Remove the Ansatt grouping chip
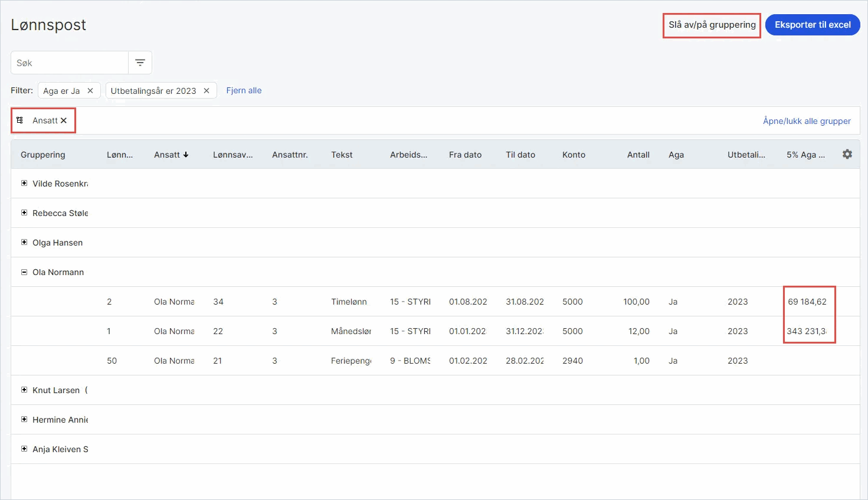 click(x=64, y=120)
